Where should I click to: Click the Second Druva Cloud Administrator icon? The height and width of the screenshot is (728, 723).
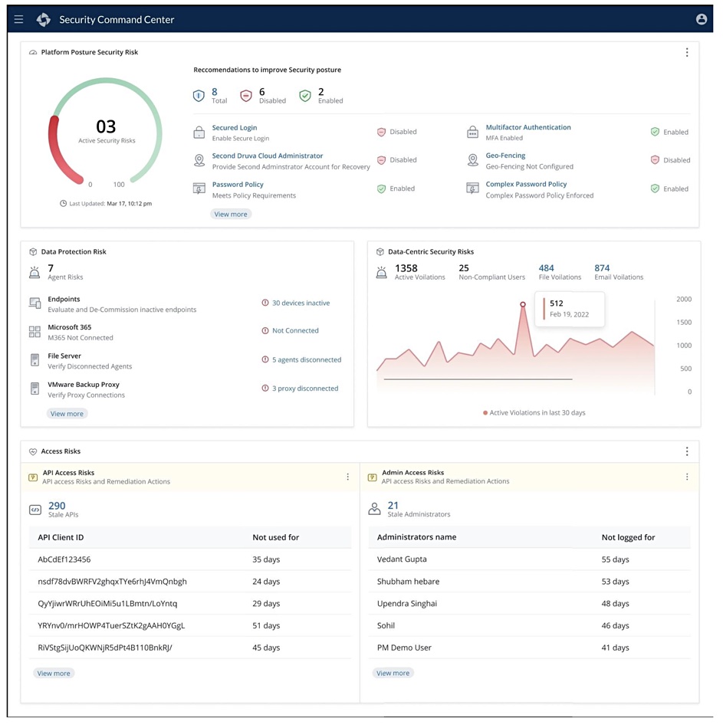click(x=199, y=161)
